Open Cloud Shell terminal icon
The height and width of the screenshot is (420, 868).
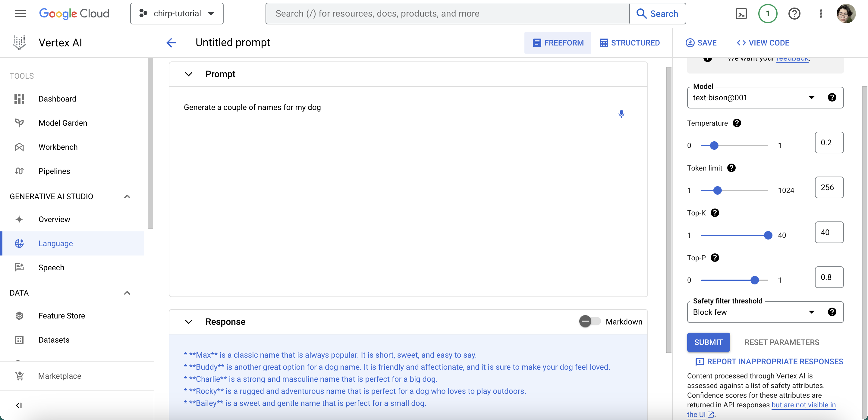[741, 14]
